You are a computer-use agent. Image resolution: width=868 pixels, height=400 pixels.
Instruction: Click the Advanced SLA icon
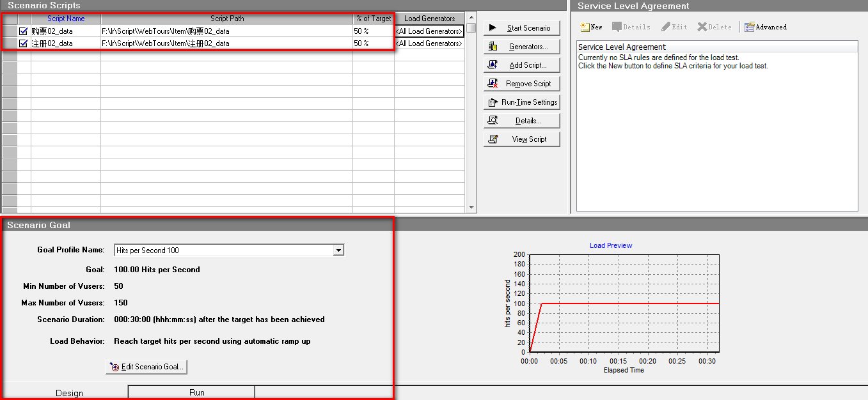(x=749, y=27)
